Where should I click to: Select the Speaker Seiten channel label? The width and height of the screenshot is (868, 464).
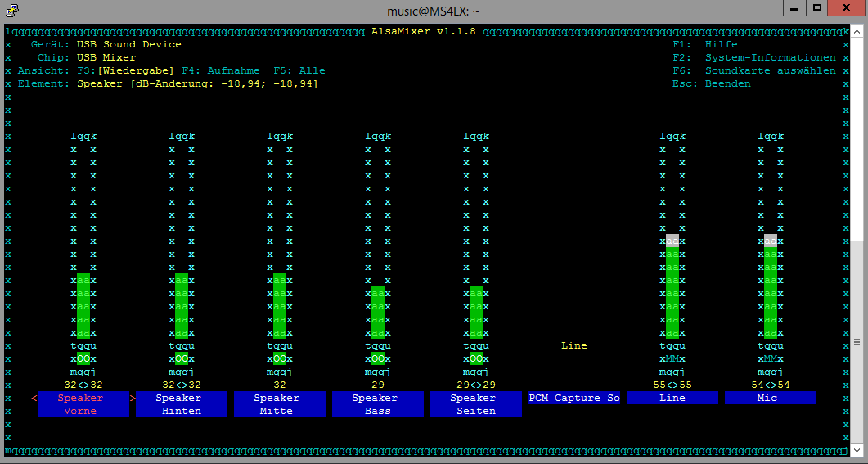(476, 404)
